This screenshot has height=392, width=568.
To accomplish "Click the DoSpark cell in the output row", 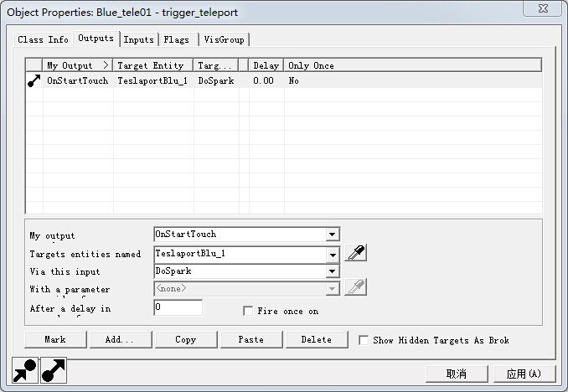I will point(216,80).
